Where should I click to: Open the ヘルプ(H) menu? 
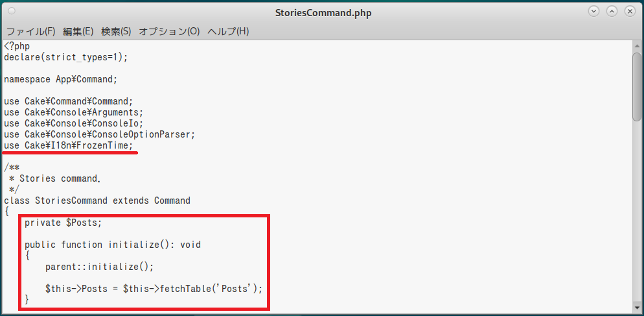[x=228, y=31]
